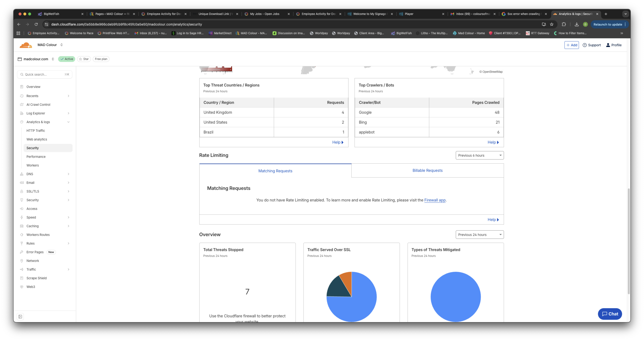Follow the Firewall app link
The image size is (644, 340).
(x=435, y=200)
